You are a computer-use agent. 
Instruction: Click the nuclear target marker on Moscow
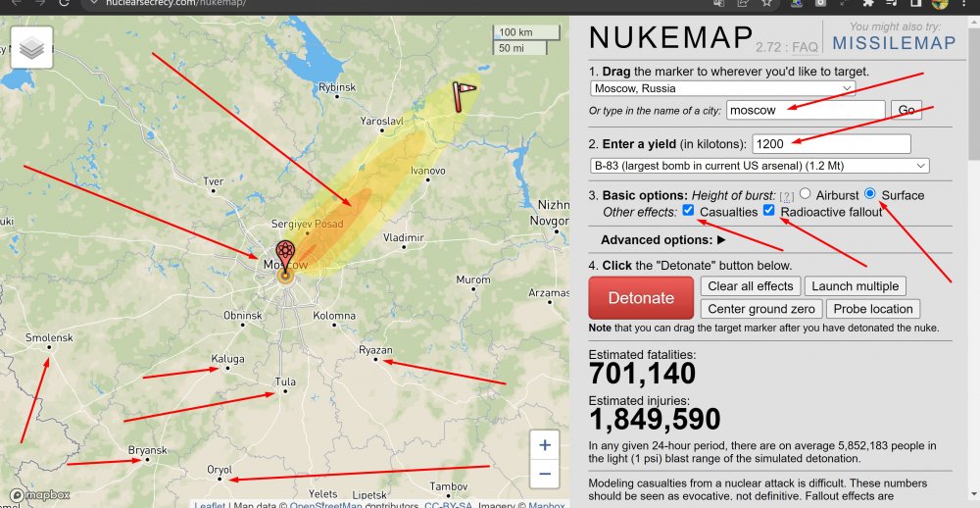(285, 256)
